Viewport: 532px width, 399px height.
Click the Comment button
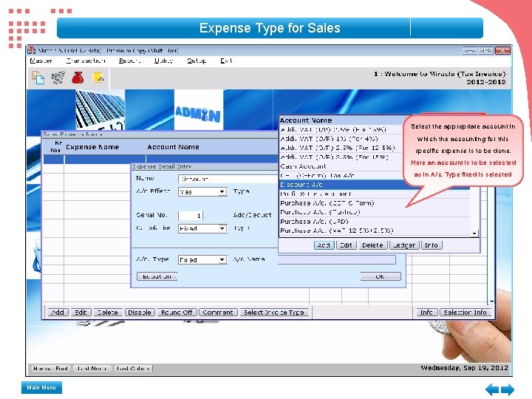coord(218,312)
